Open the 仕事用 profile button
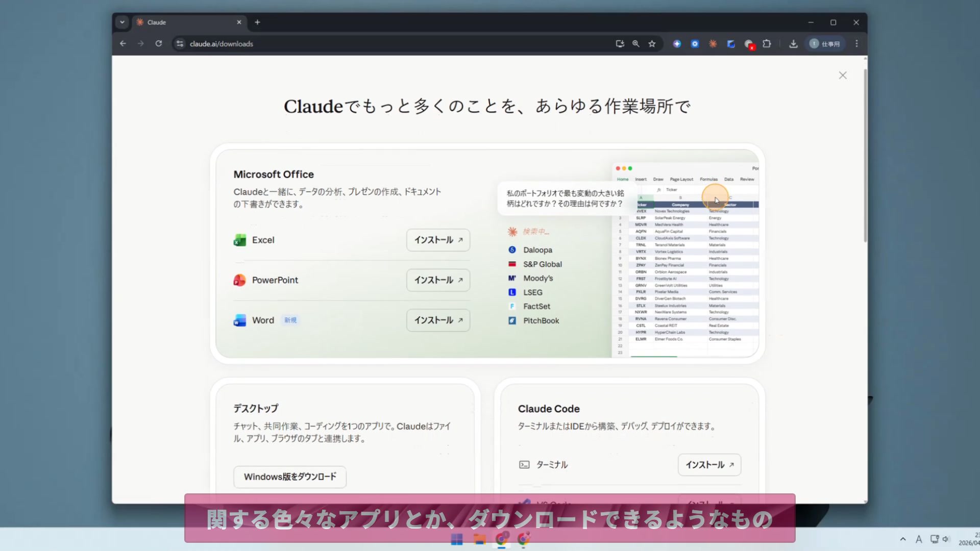Image resolution: width=980 pixels, height=551 pixels. tap(825, 44)
